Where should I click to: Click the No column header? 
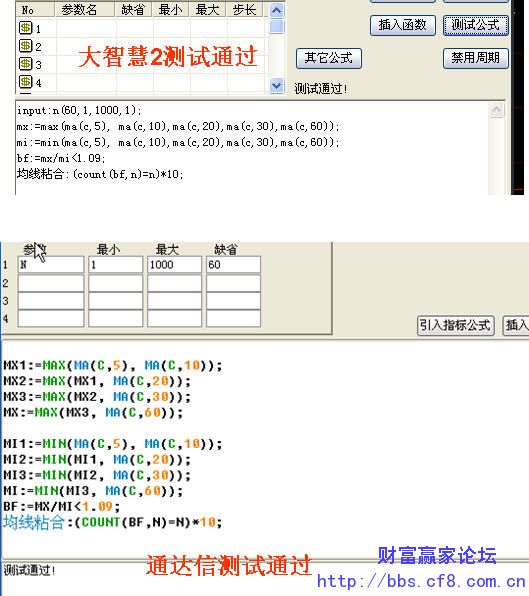tap(36, 10)
